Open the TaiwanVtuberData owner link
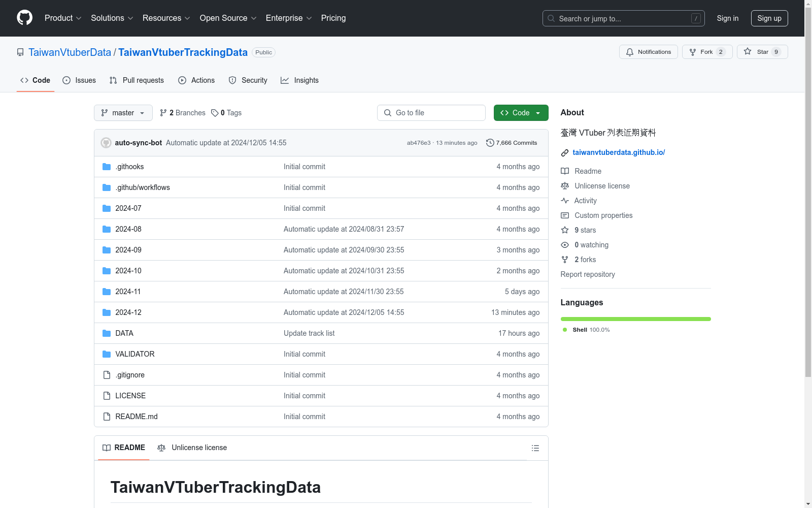This screenshot has height=508, width=812. point(70,52)
